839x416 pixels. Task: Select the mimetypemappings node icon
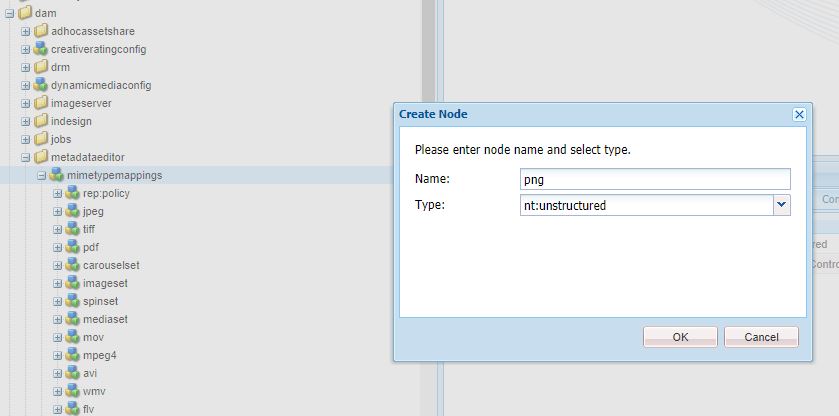coord(56,175)
